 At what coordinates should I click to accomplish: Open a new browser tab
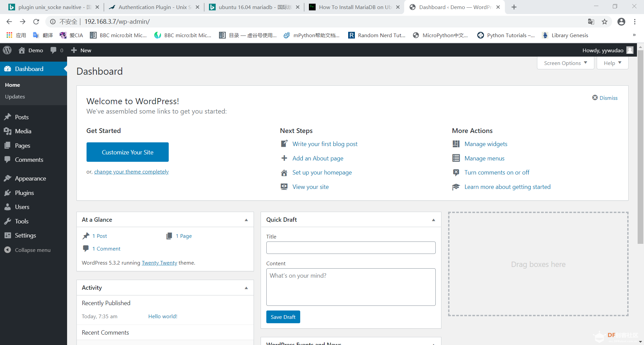514,7
